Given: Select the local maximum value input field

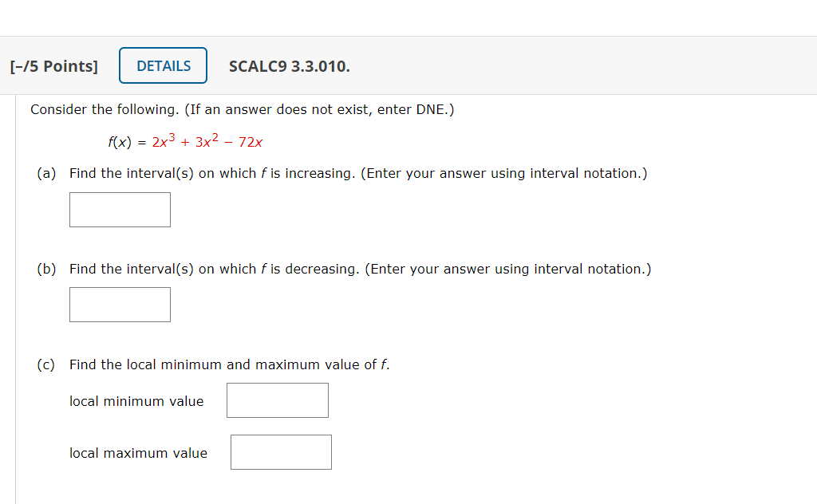Looking at the screenshot, I should pyautogui.click(x=281, y=451).
